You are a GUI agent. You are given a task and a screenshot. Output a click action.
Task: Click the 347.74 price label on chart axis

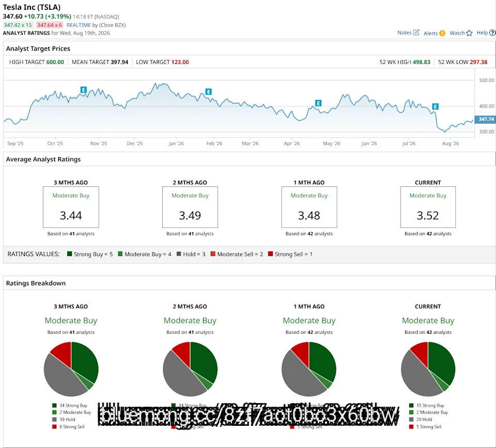[x=486, y=119]
